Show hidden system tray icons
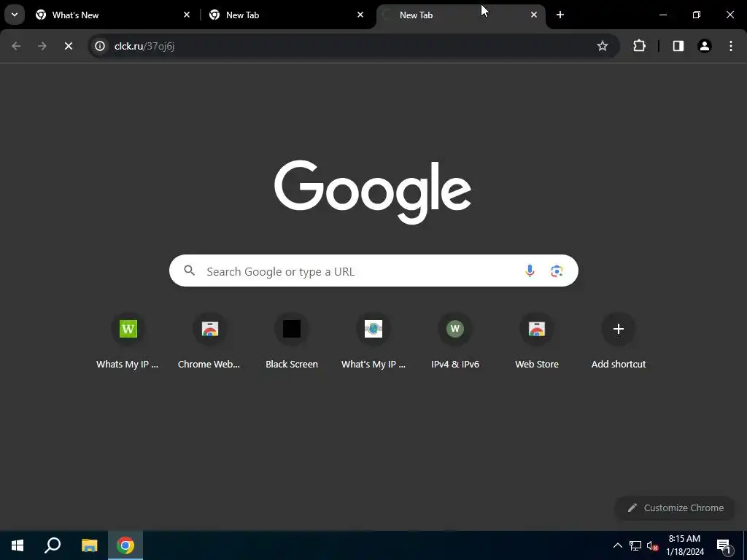Screen dimensions: 747x560 tap(617, 545)
